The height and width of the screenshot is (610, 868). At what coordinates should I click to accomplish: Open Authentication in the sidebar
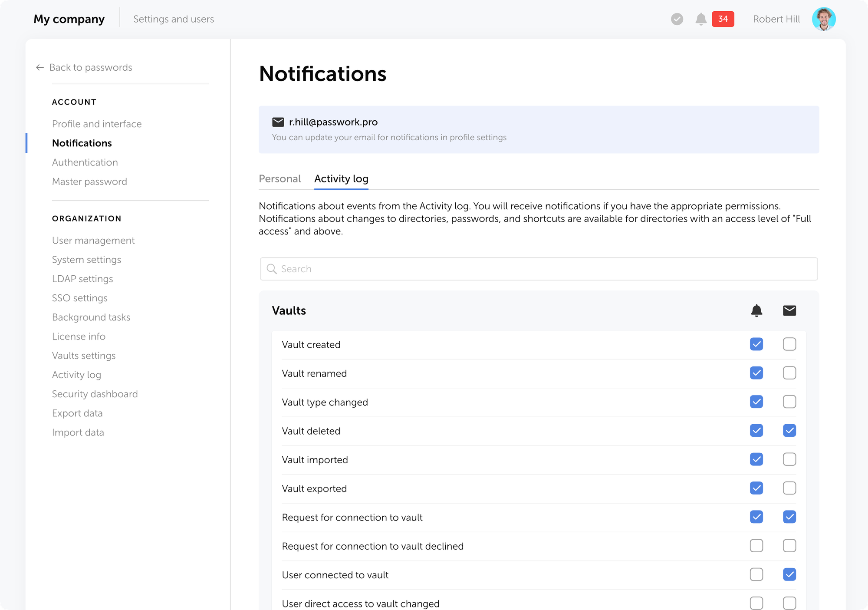click(x=85, y=162)
